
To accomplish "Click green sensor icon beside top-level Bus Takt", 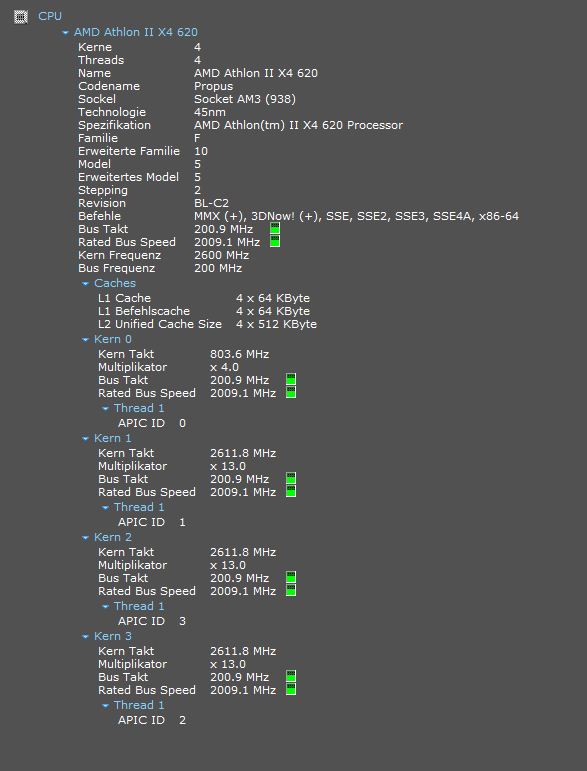I will coord(275,229).
